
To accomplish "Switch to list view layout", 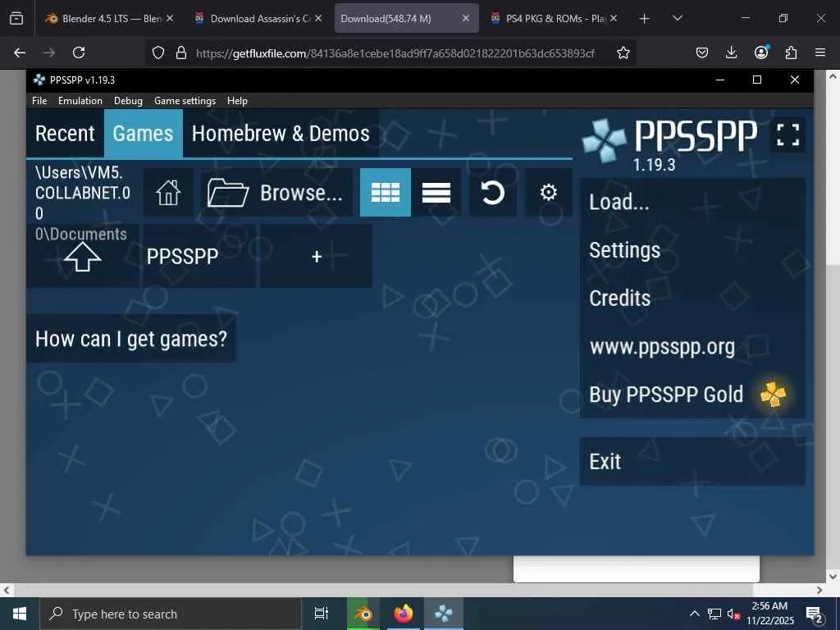I will (x=436, y=192).
